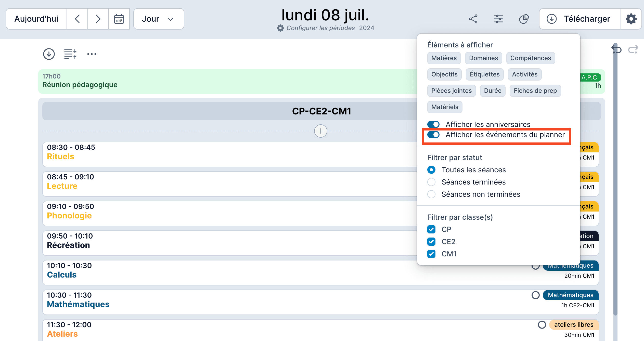Click the Mathématiques blue tag at 10:30
Viewport: 644px width, 341px height.
(571, 295)
